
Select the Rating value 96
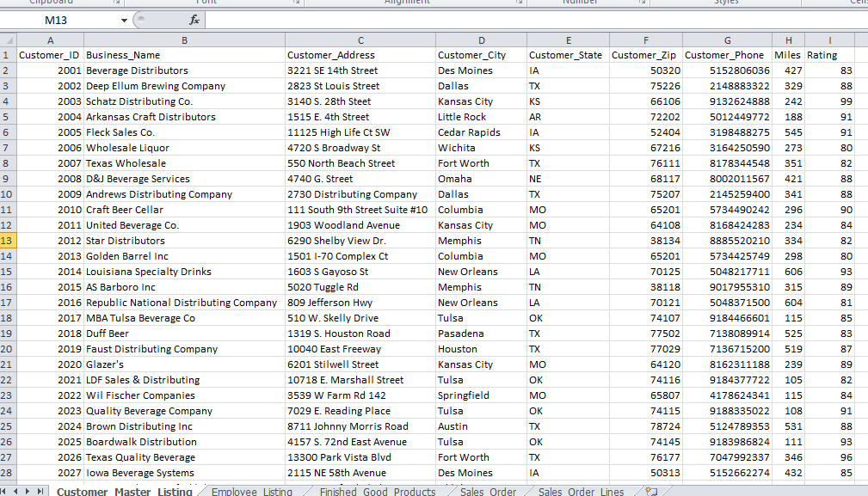(x=829, y=457)
